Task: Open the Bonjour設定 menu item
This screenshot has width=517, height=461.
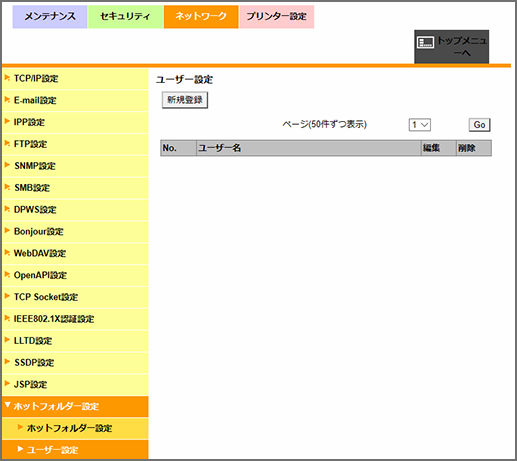Action: (75, 232)
